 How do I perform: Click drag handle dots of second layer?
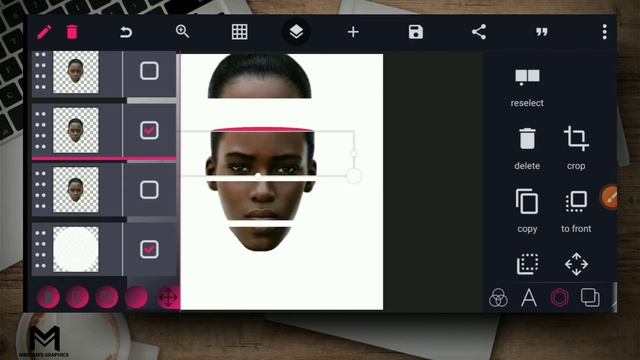[x=40, y=131]
